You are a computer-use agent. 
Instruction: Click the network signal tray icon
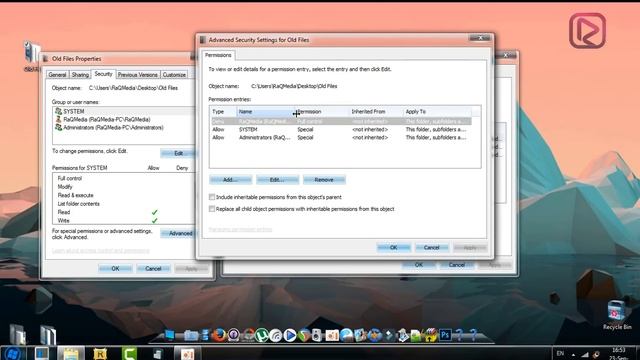(585, 354)
